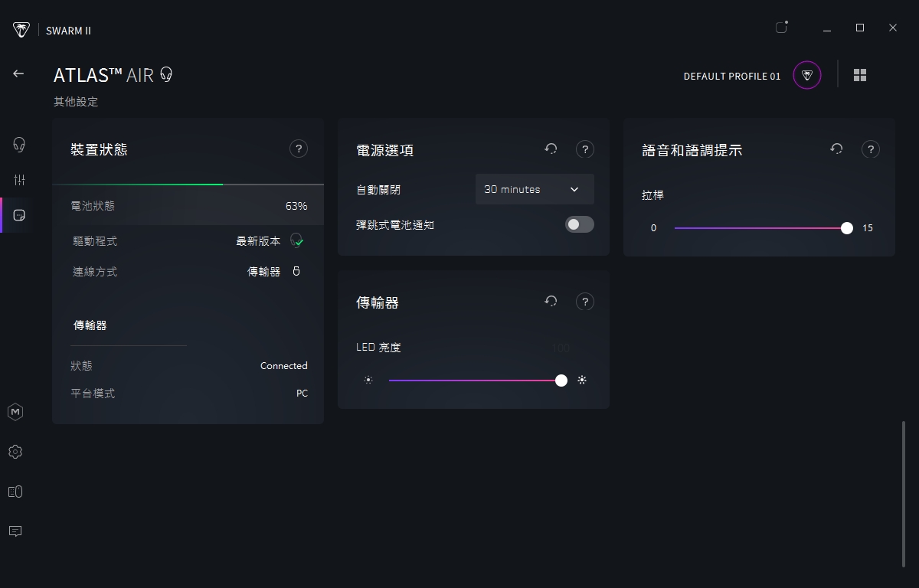Click the battery level progress bar
This screenshot has height=588, width=919.
[x=188, y=185]
